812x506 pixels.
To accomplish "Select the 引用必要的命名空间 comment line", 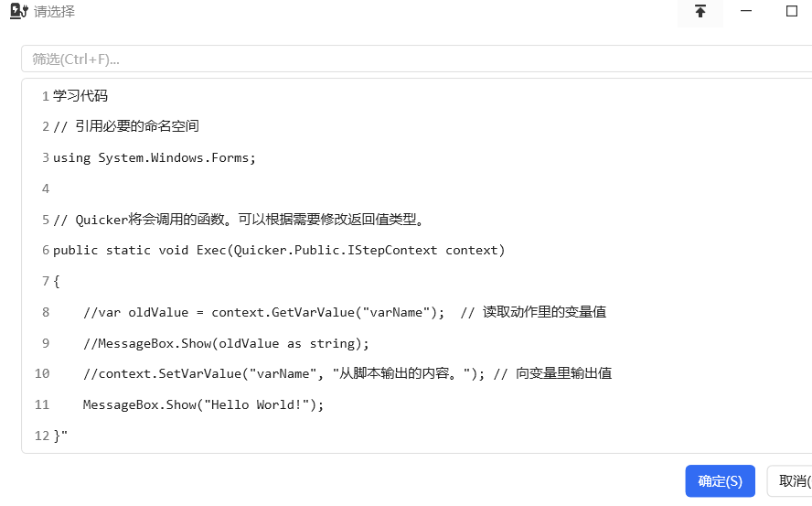I will point(417,126).
